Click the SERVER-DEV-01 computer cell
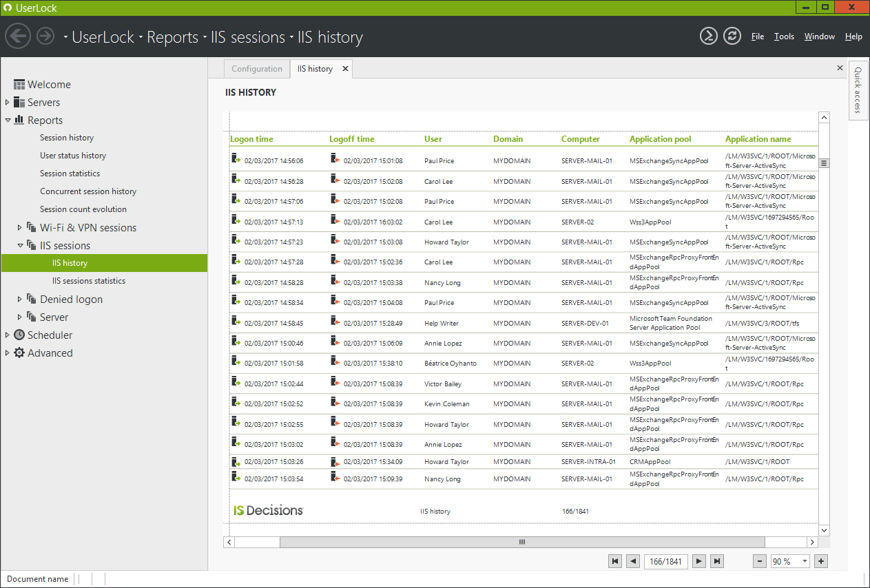 click(585, 324)
